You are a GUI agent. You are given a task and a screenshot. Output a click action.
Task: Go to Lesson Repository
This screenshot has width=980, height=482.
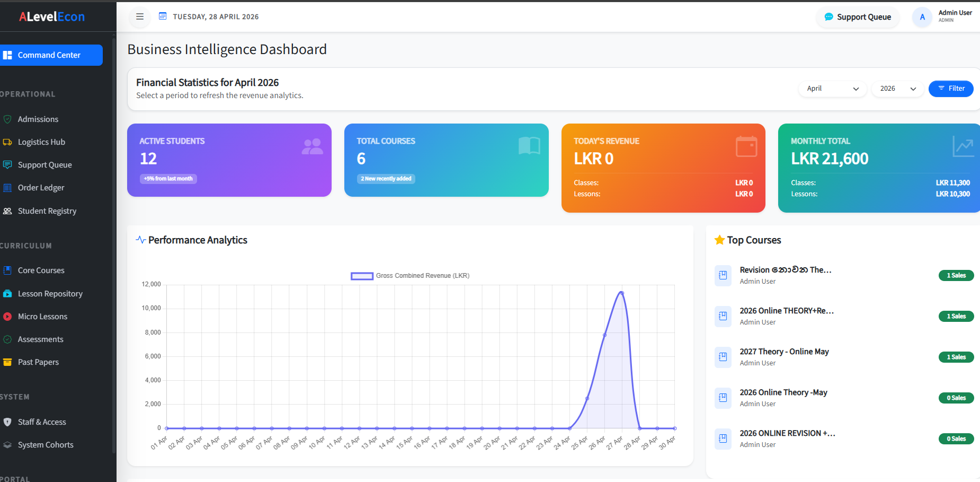50,294
